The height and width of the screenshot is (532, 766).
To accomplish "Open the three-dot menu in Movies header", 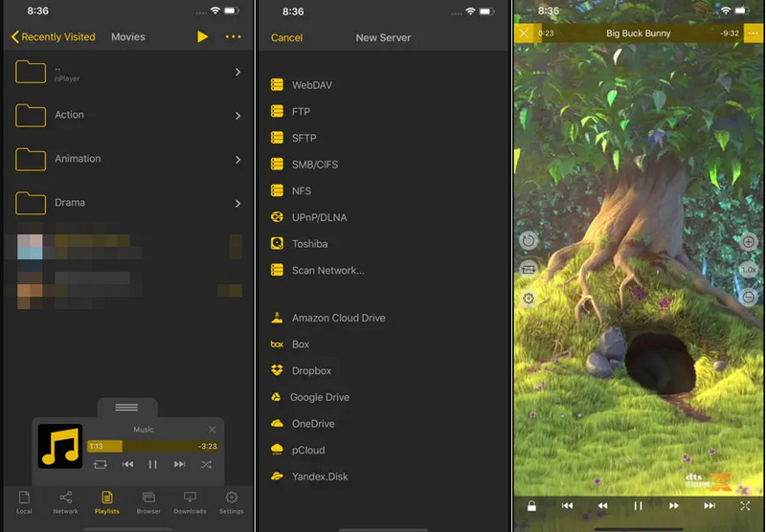I will (233, 36).
